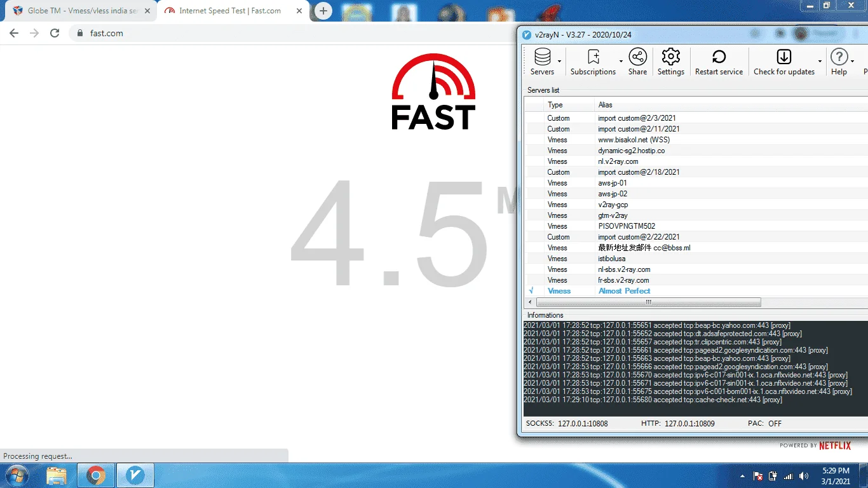
Task: Click the PAC: OFF status text
Action: [764, 423]
